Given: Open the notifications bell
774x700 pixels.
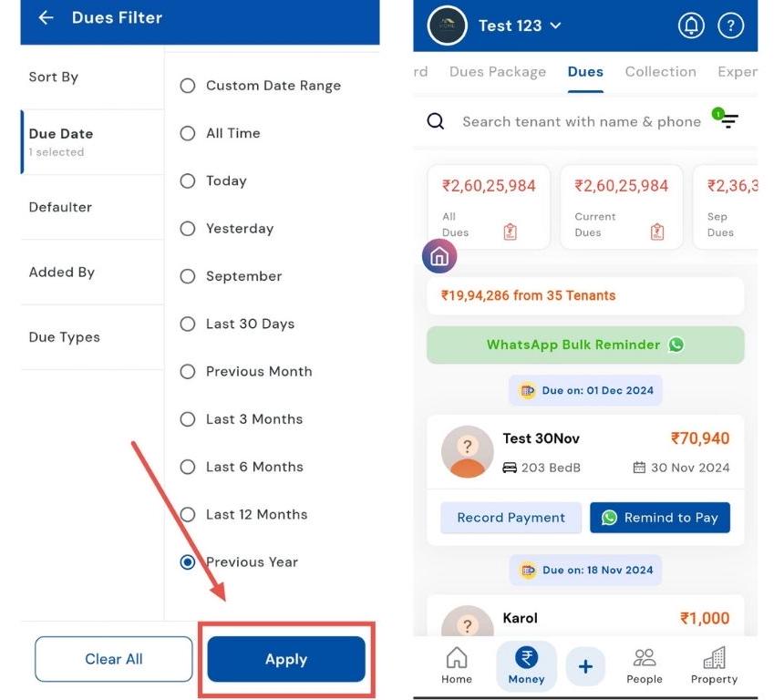Looking at the screenshot, I should (x=691, y=26).
